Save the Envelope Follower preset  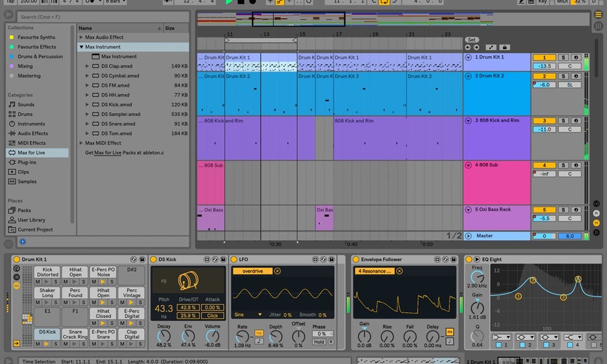click(454, 259)
